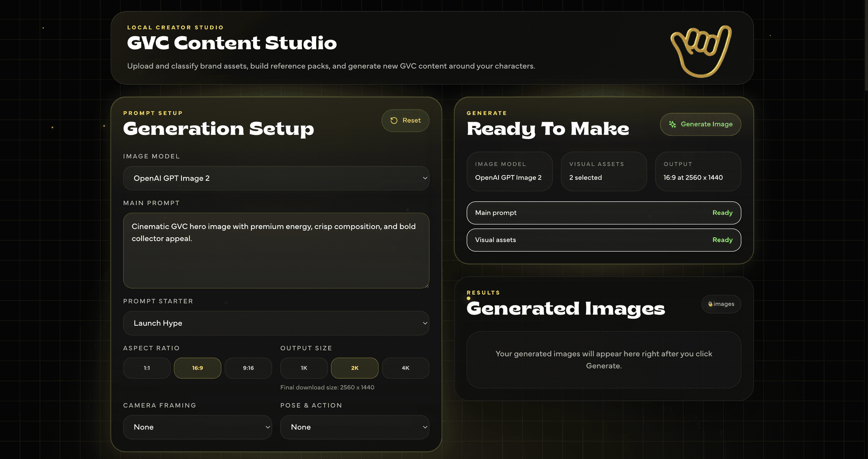The height and width of the screenshot is (459, 868).
Task: Open the Image Model dropdown
Action: click(x=276, y=178)
